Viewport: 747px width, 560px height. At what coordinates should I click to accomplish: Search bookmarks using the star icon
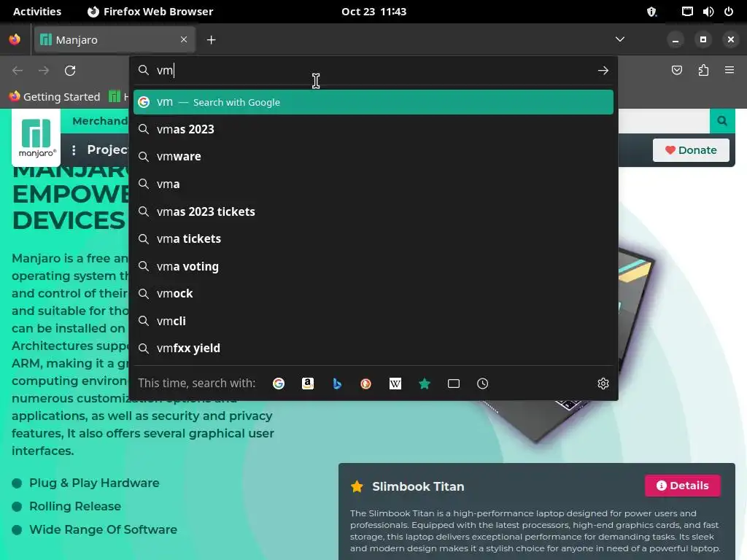[x=425, y=384]
